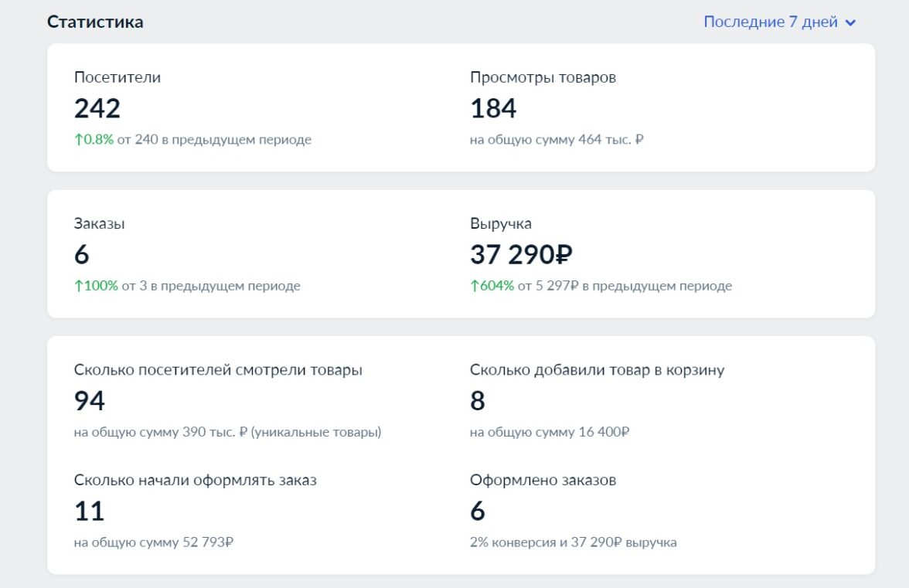
Task: Click 'Сколько добавили товар в корзину' label
Action: click(597, 369)
